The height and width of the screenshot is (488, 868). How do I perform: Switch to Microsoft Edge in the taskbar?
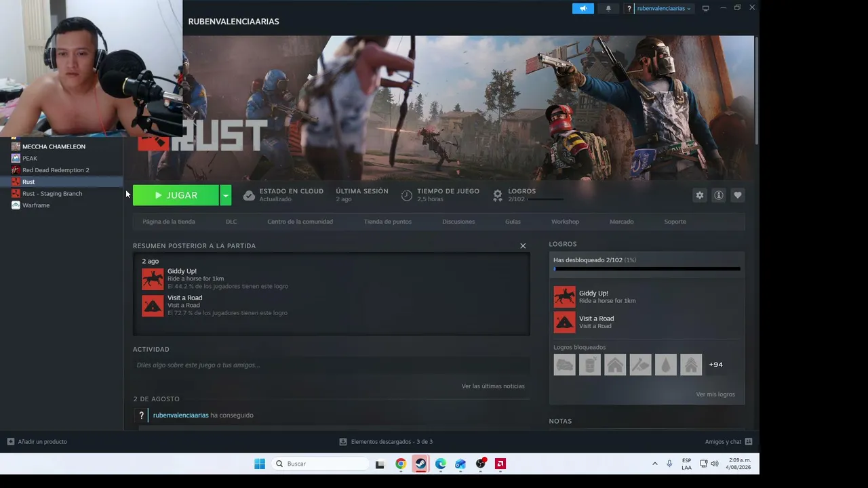[x=441, y=464]
